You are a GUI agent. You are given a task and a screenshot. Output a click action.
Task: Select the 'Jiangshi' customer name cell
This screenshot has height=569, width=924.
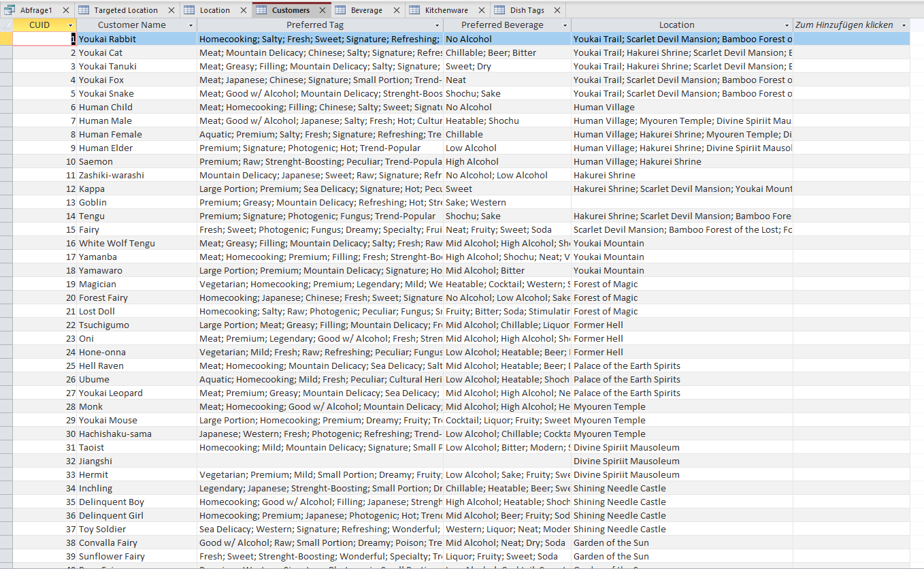coord(137,461)
